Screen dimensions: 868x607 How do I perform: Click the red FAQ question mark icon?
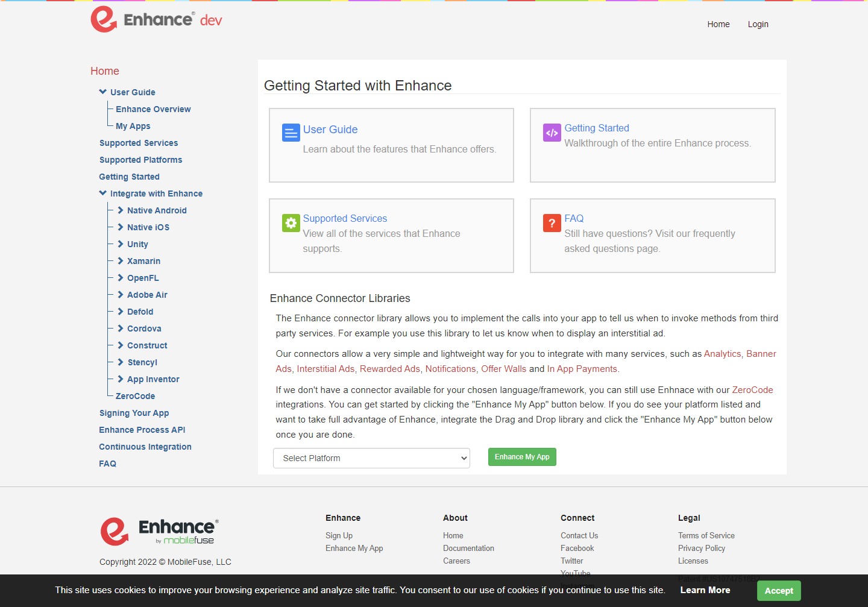click(552, 223)
